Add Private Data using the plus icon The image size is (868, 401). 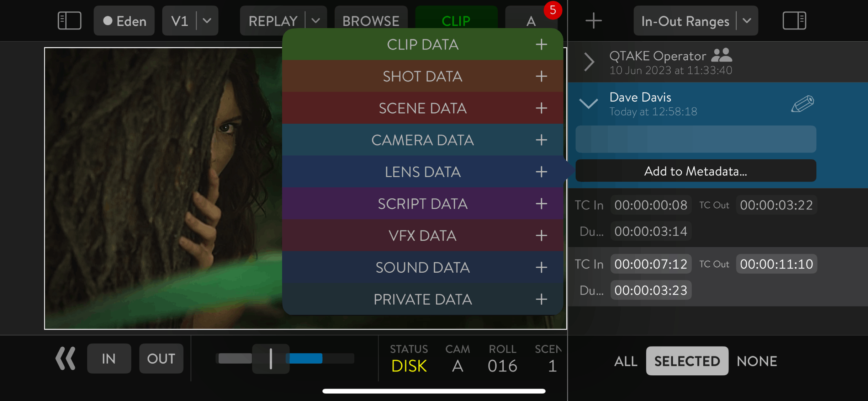click(x=541, y=299)
